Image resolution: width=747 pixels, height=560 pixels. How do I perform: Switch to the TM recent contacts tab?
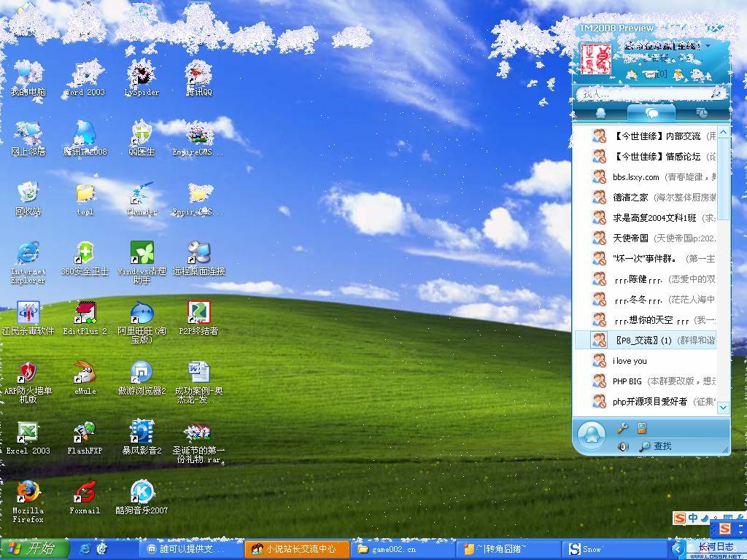702,113
